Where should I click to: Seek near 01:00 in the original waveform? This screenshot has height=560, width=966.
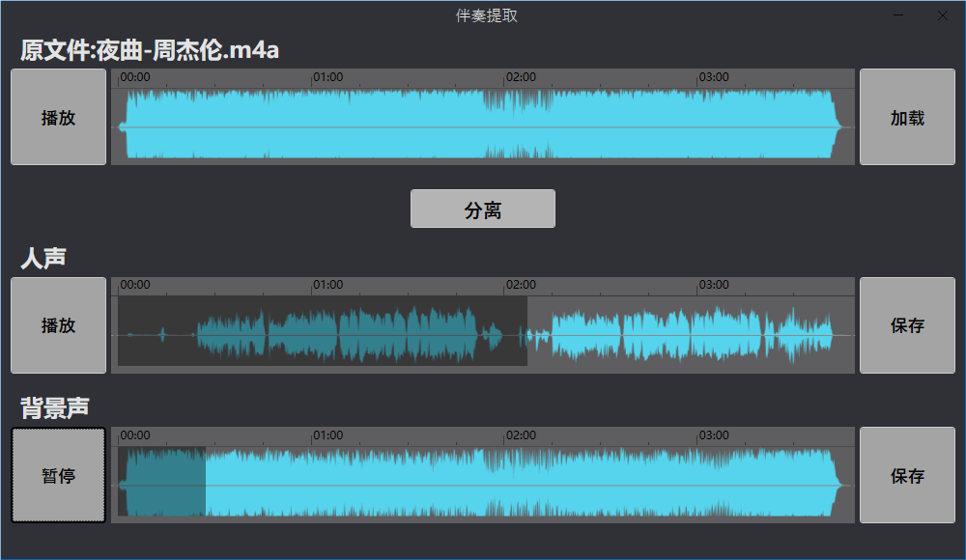pyautogui.click(x=313, y=121)
